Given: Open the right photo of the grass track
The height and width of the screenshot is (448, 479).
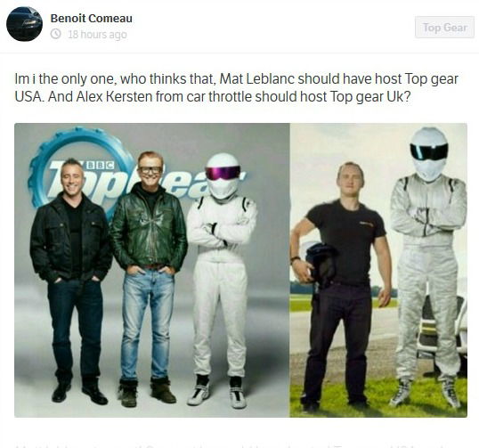Looking at the screenshot, I should 378,270.
